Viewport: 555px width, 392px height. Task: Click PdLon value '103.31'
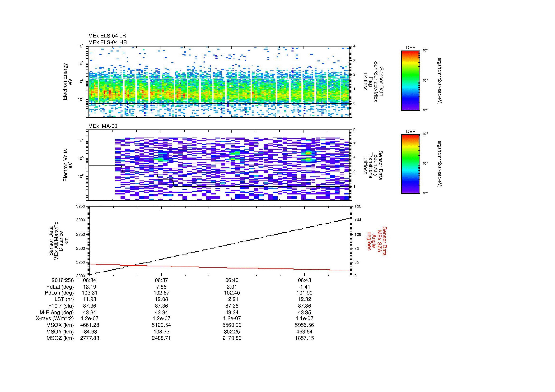(90, 293)
